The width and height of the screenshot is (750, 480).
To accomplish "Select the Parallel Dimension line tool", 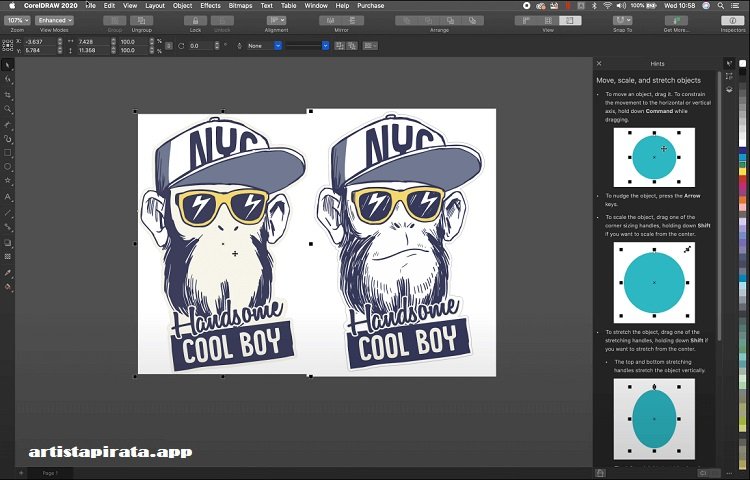I will 7,213.
